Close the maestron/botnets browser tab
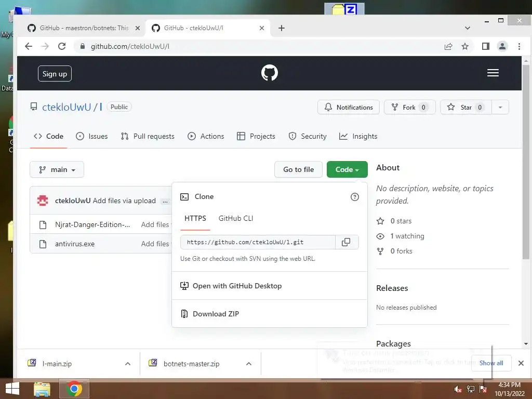This screenshot has height=399, width=532. (x=137, y=28)
